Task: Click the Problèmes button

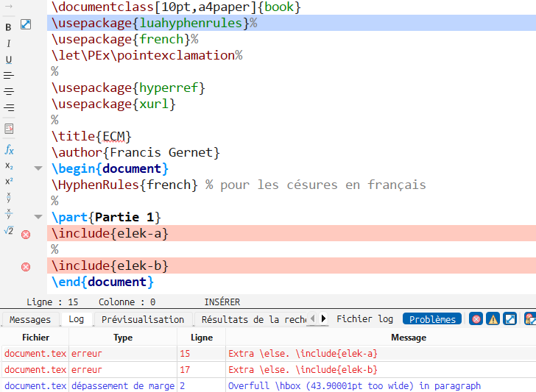Action: pos(432,319)
